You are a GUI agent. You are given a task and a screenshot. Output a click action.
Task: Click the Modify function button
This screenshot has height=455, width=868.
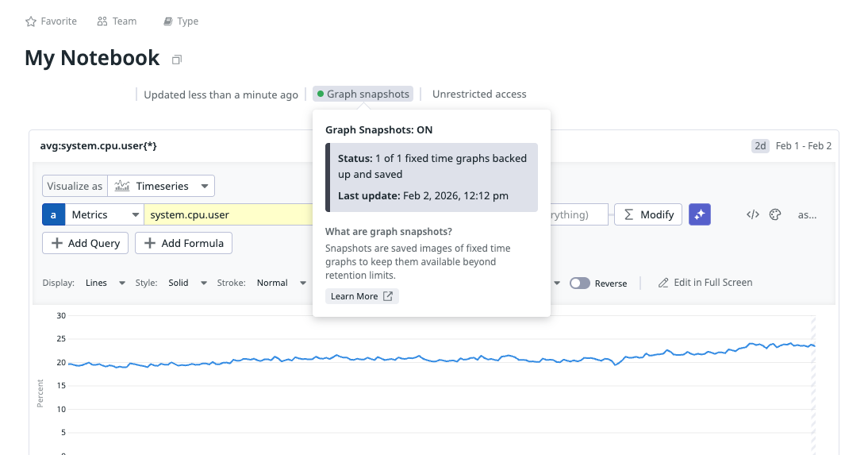tap(648, 214)
